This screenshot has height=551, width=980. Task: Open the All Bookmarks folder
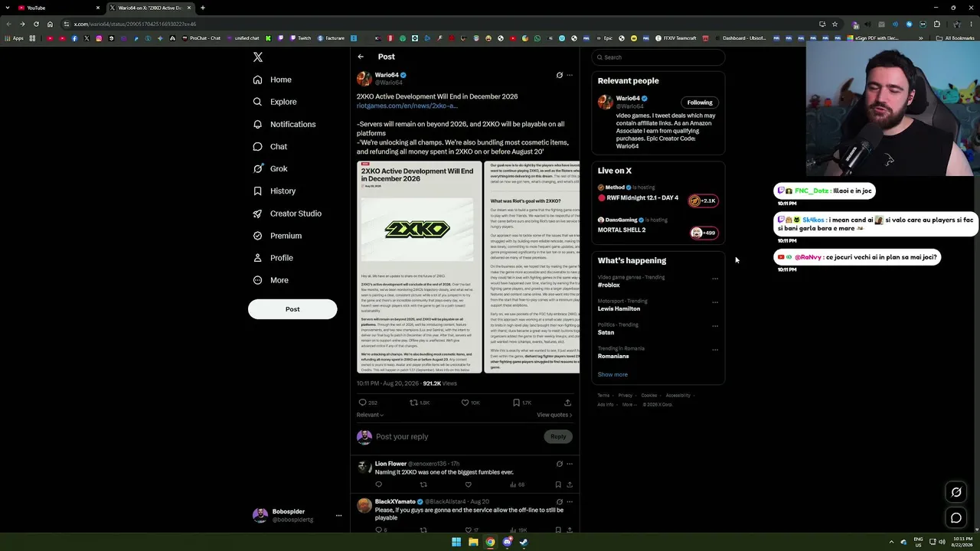tap(955, 38)
